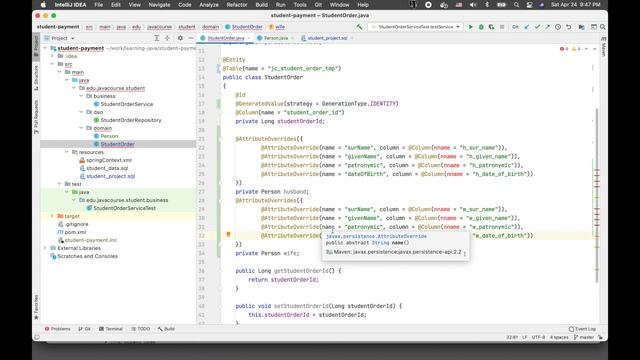Screen dimensions: 640x360
Task: Click the Build project hammer icon
Action: click(x=359, y=27)
